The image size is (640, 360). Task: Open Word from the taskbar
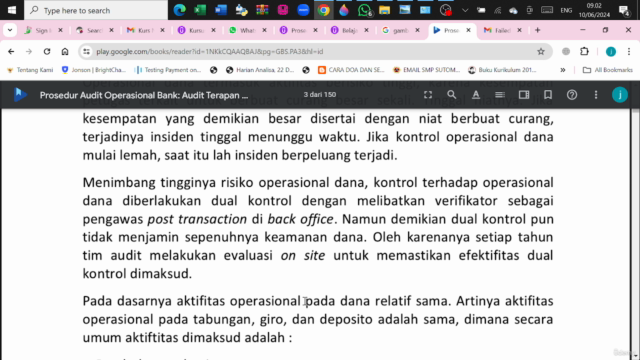(x=221, y=10)
